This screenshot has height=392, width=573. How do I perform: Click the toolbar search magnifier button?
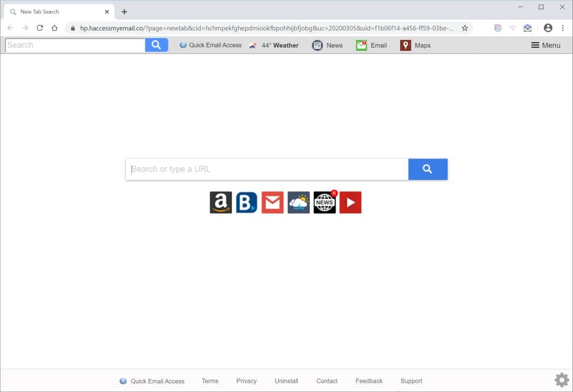coord(157,45)
